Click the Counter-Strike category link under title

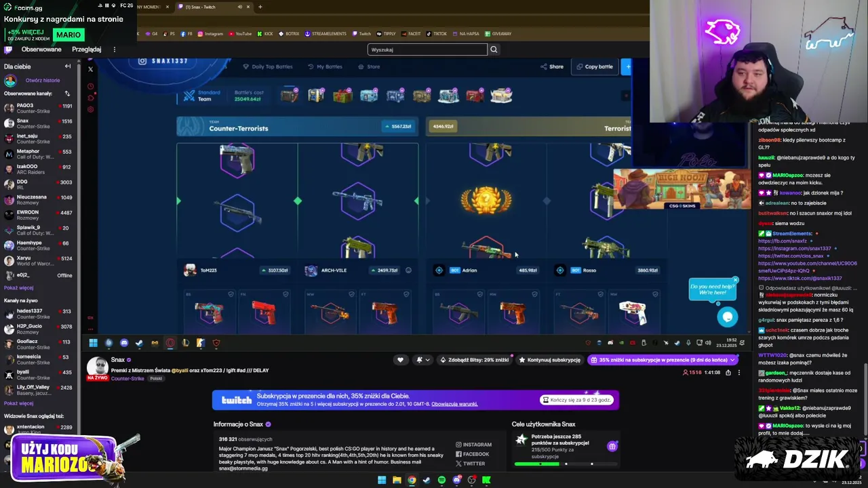coord(127,378)
